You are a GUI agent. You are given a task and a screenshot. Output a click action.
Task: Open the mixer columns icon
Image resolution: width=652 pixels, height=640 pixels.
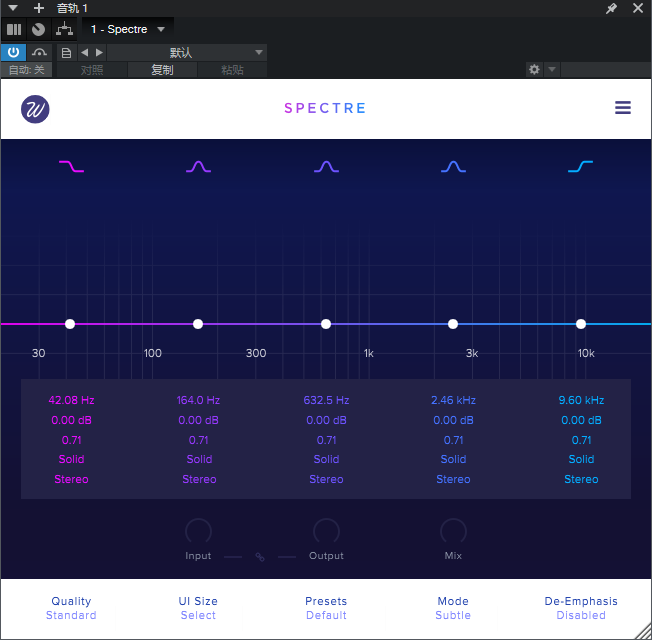(x=14, y=30)
